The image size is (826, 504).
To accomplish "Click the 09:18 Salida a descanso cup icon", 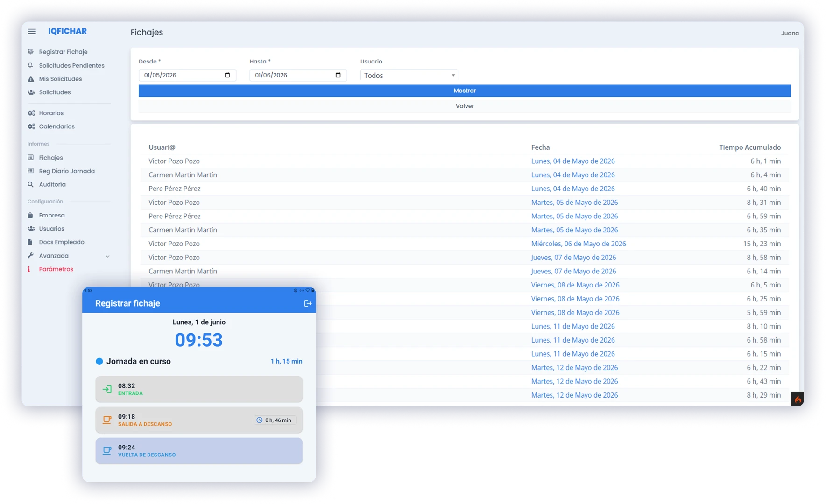I will (x=107, y=420).
